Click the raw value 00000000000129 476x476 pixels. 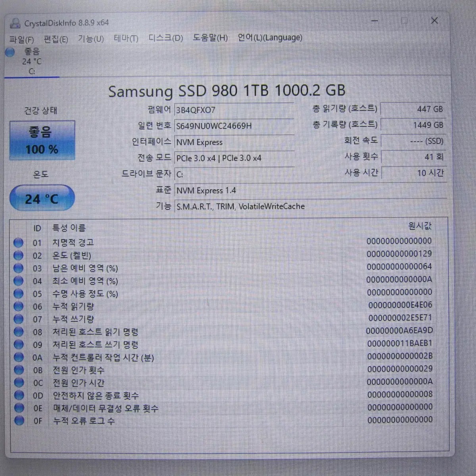pyautogui.click(x=399, y=254)
